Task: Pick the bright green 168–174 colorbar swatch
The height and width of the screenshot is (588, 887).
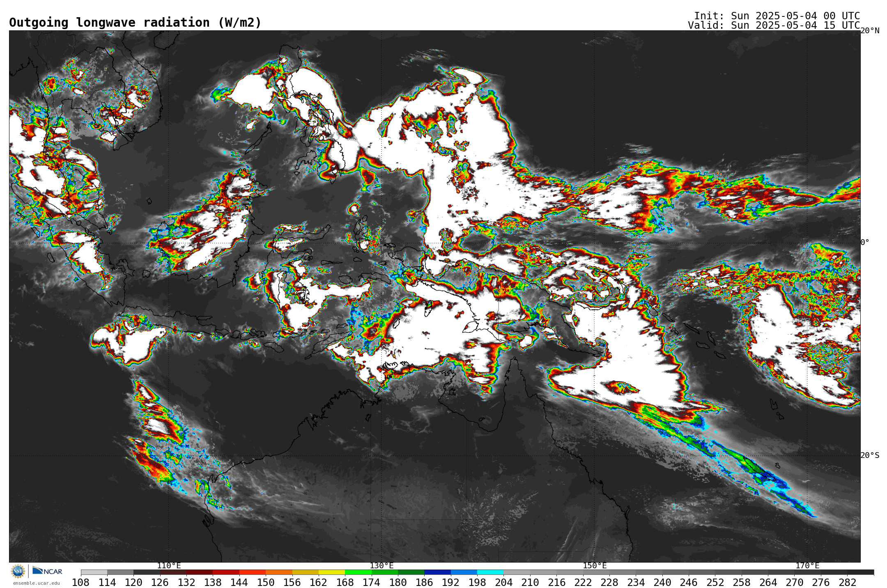Action: tap(358, 572)
